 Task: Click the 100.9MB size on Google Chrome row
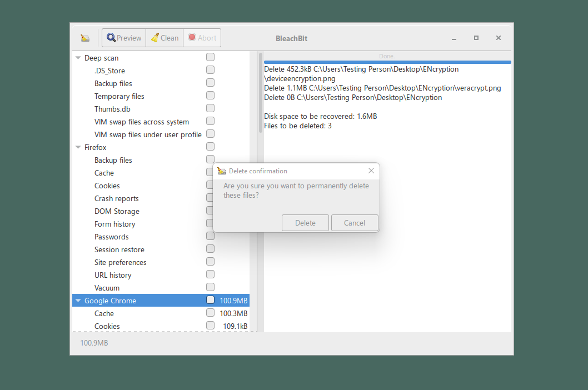(x=233, y=301)
